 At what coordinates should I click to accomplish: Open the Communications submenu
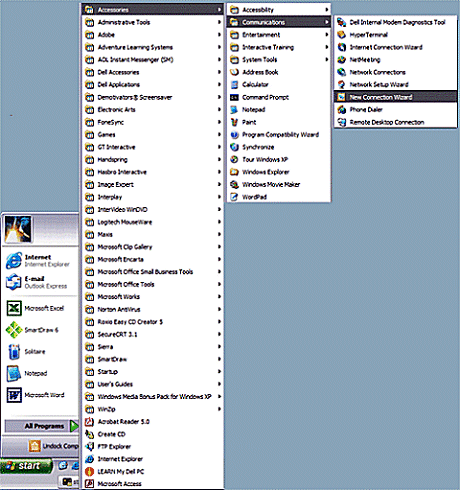[x=279, y=22]
